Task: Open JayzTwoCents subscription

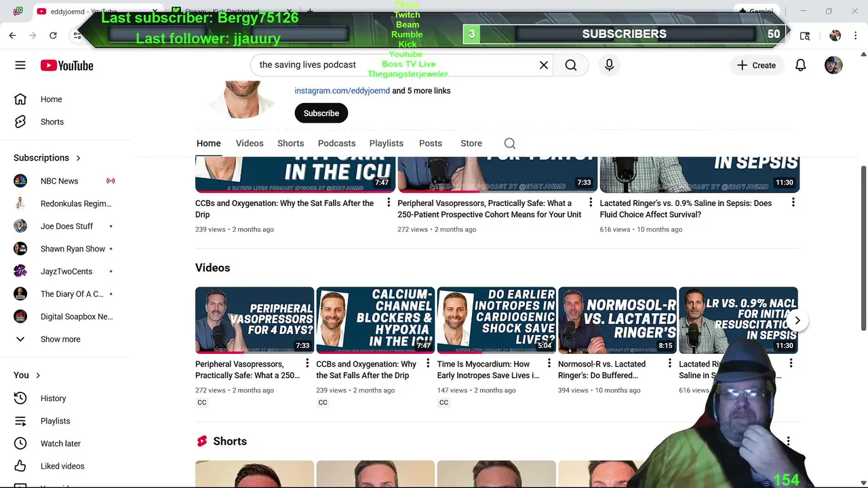Action: pyautogui.click(x=65, y=271)
